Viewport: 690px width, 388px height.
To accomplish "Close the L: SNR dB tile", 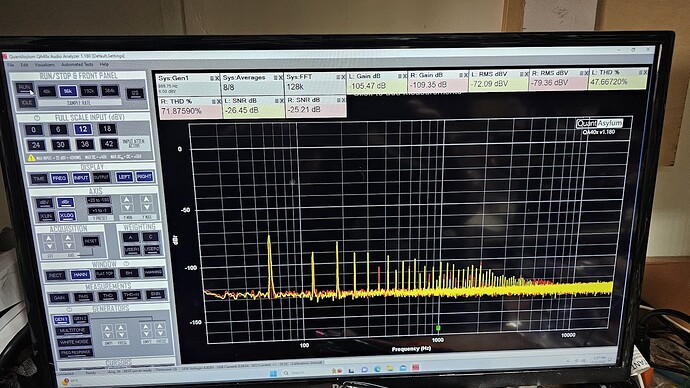I will tap(282, 101).
